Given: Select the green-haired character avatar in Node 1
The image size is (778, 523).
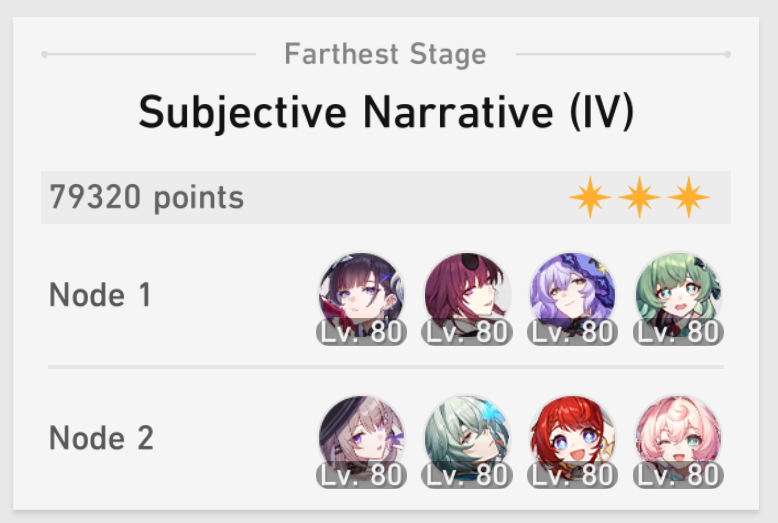Looking at the screenshot, I should 678,296.
